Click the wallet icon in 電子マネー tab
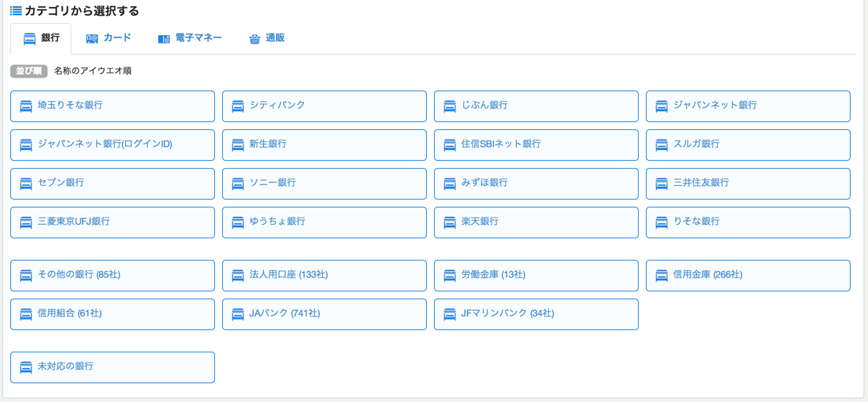 (x=164, y=39)
